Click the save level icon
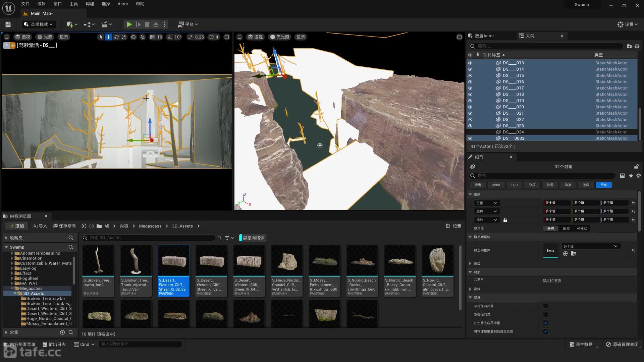The height and width of the screenshot is (362, 644). coord(8,24)
